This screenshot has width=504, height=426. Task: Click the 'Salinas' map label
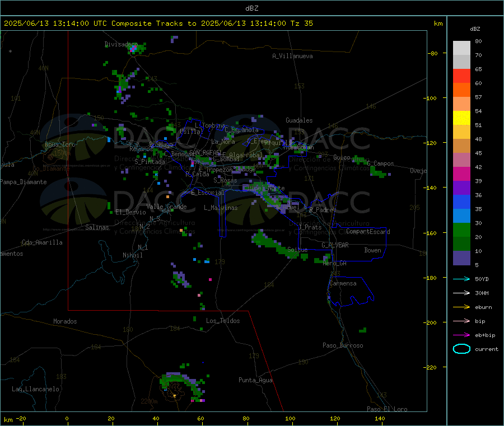tap(97, 227)
